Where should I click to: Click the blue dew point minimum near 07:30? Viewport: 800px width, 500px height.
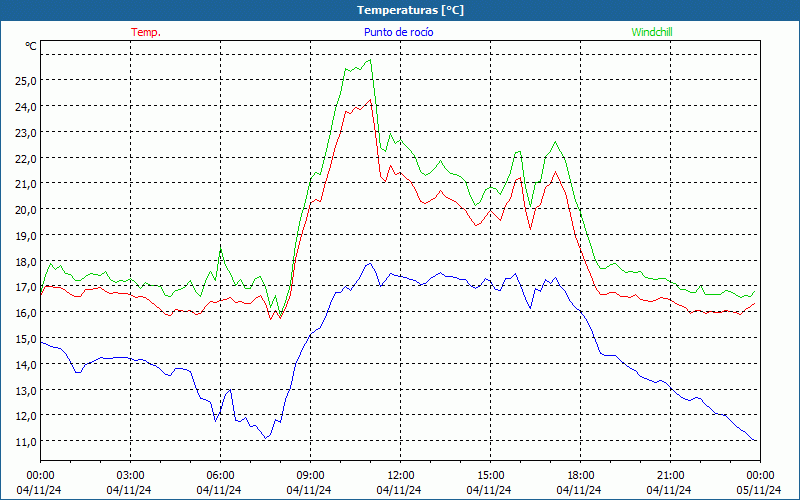point(265,438)
